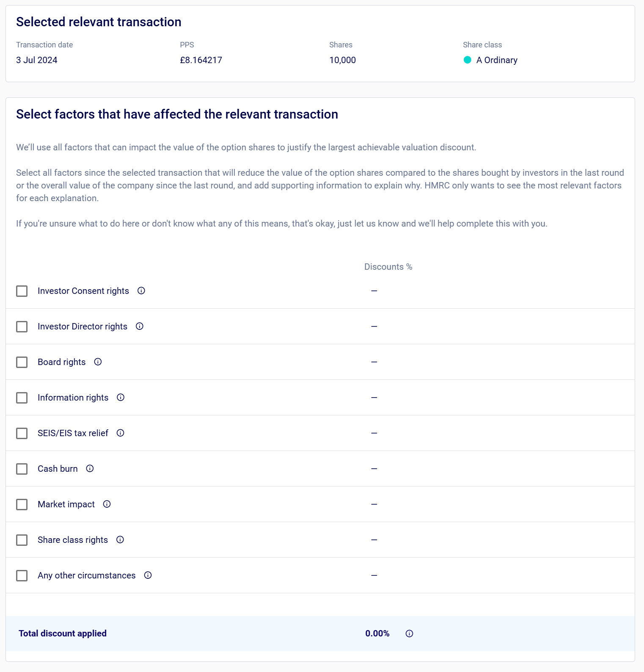Image resolution: width=644 pixels, height=672 pixels.
Task: Click info icon for Any other circumstances
Action: point(148,575)
